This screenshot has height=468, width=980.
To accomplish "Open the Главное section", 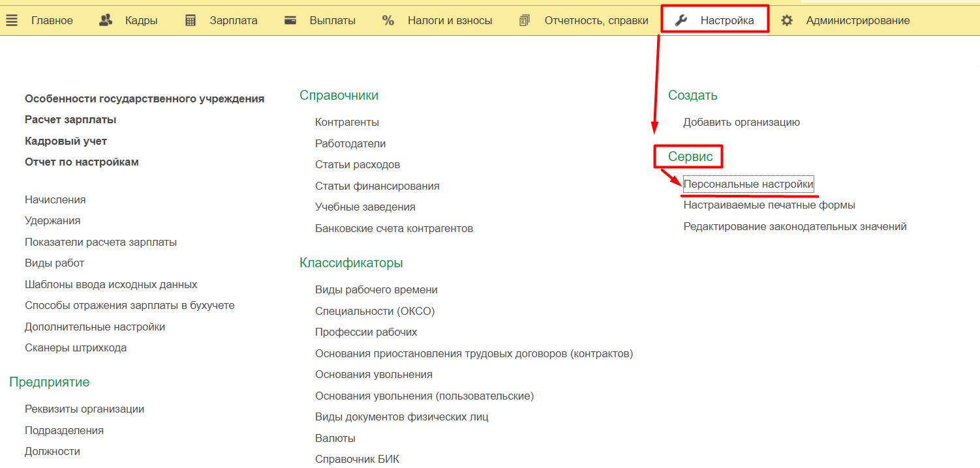I will tap(52, 20).
